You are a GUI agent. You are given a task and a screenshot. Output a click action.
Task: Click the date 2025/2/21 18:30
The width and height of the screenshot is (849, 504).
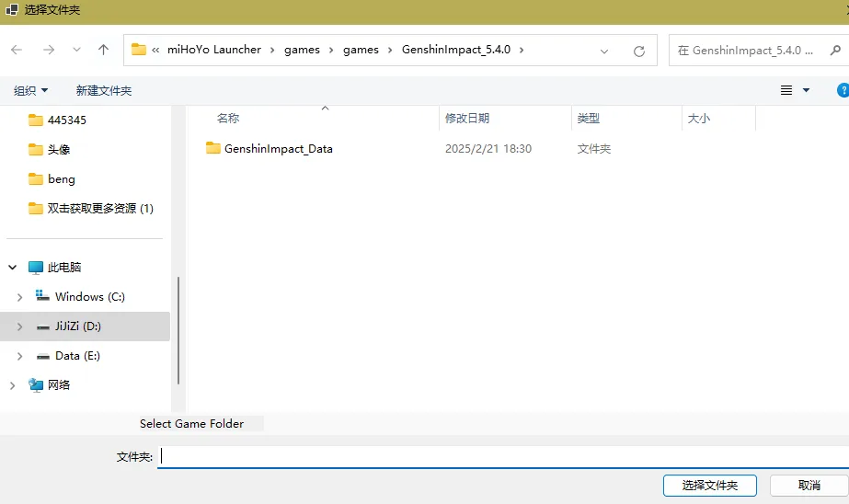[488, 149]
